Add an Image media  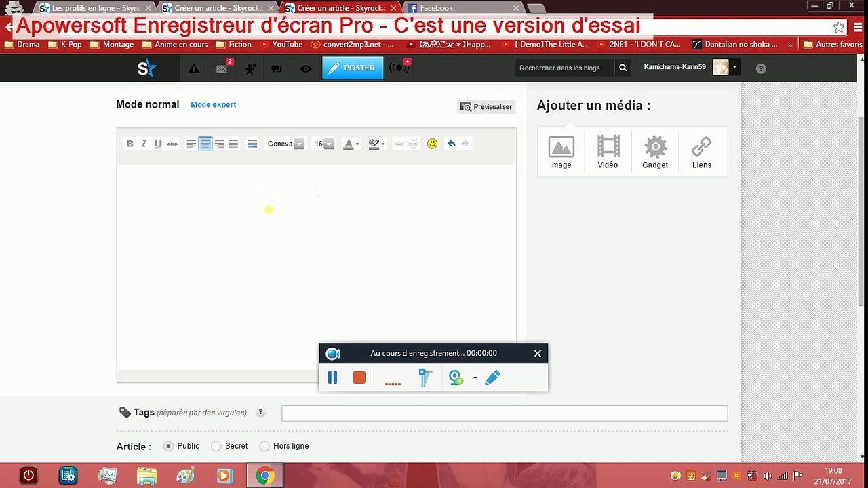(x=561, y=152)
